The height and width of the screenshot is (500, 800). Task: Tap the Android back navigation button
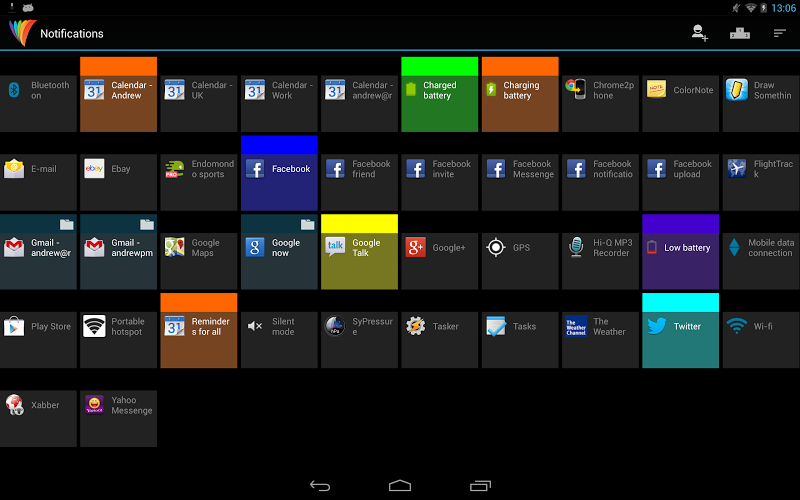[x=320, y=485]
